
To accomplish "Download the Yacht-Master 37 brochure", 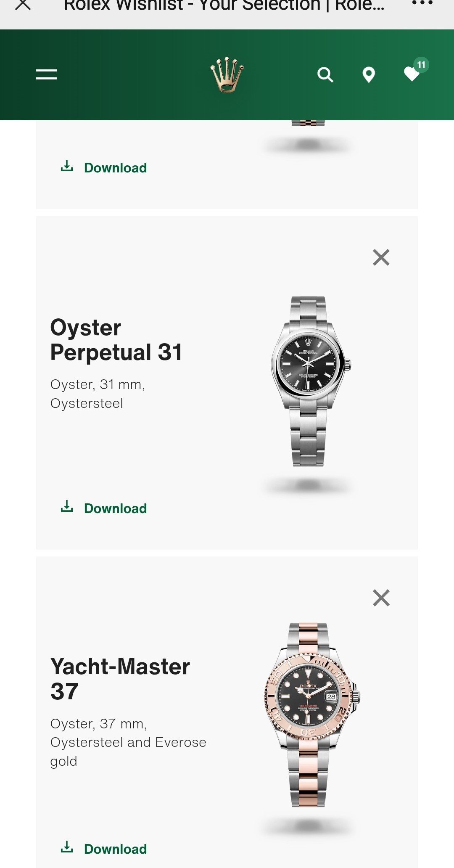I will 104,849.
